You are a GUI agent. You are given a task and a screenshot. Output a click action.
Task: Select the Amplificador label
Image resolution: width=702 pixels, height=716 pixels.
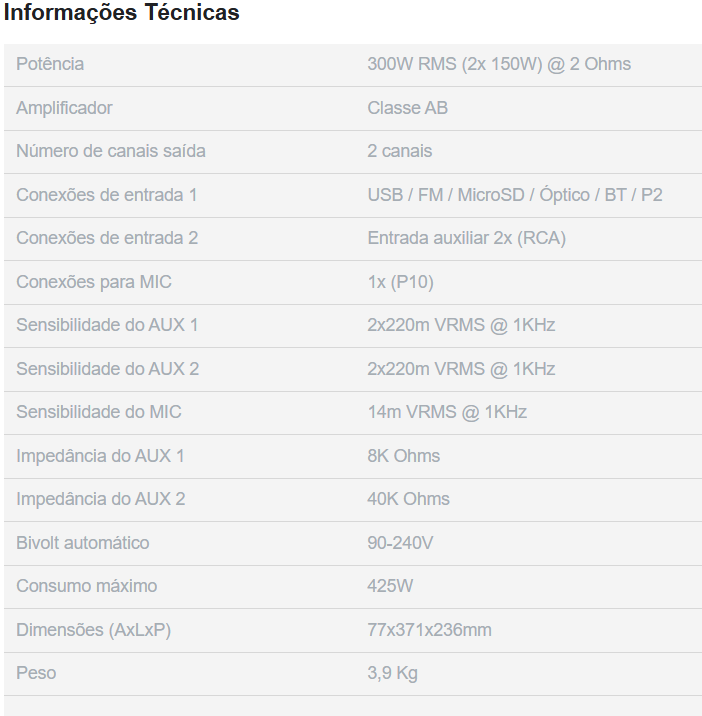pyautogui.click(x=64, y=108)
